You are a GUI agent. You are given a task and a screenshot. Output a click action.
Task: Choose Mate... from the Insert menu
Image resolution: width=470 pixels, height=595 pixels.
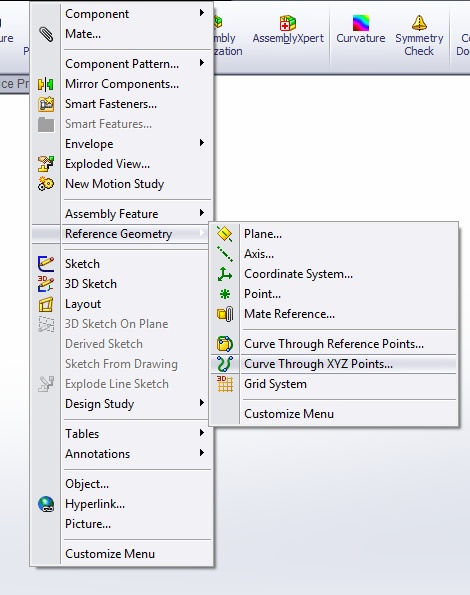(122, 34)
